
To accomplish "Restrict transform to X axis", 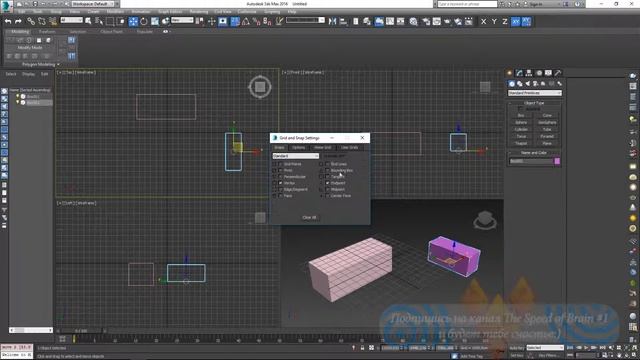I will tap(483, 21).
